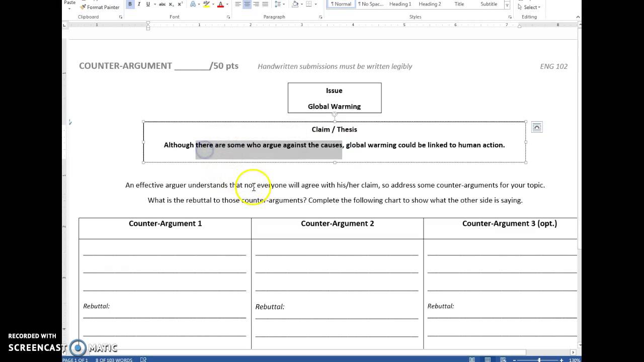Apply paragraph shading with the paint bucket
This screenshot has height=362, width=644.
point(296,4)
